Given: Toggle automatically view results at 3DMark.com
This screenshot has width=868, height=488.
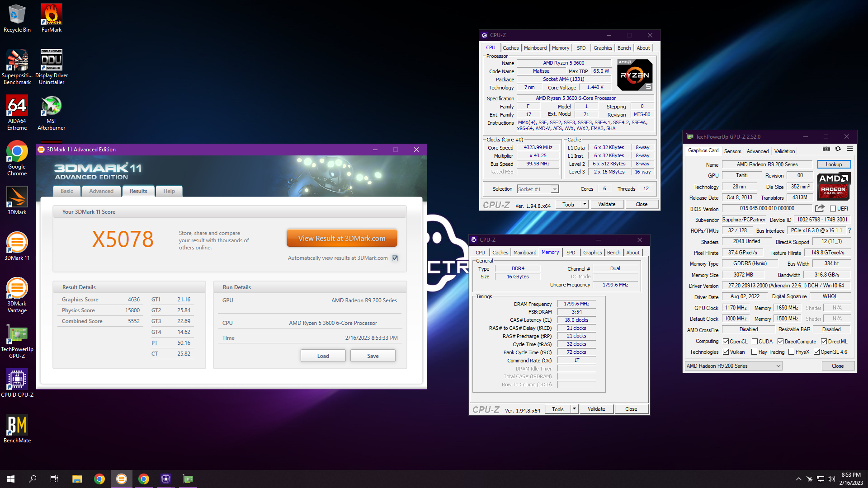Looking at the screenshot, I should [395, 258].
